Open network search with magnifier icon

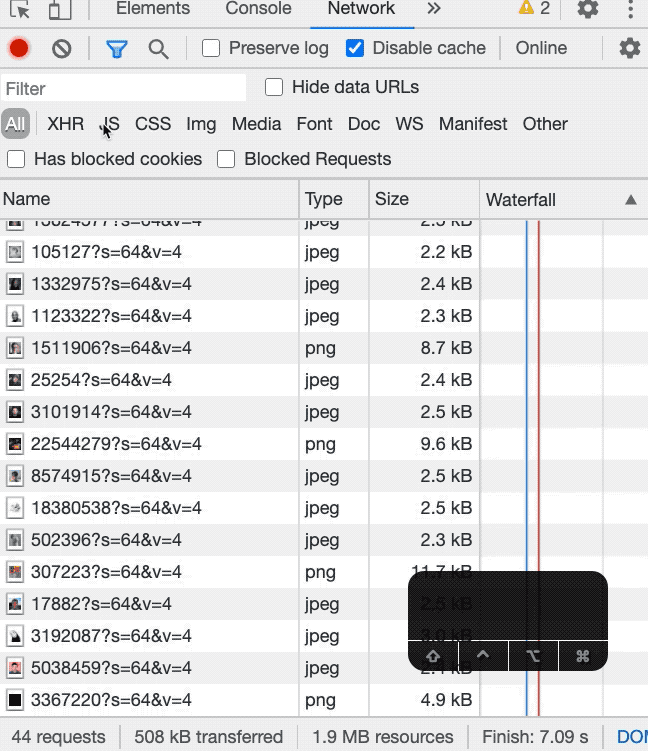[x=158, y=49]
